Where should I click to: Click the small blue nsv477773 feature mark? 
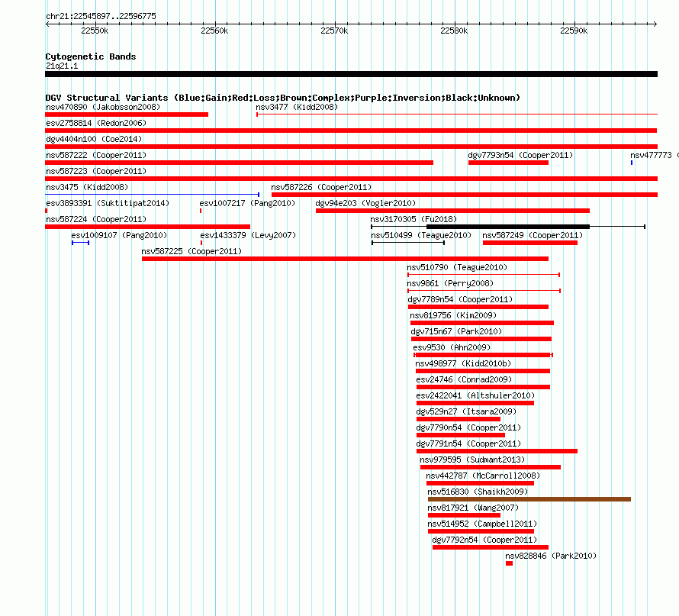coord(632,163)
